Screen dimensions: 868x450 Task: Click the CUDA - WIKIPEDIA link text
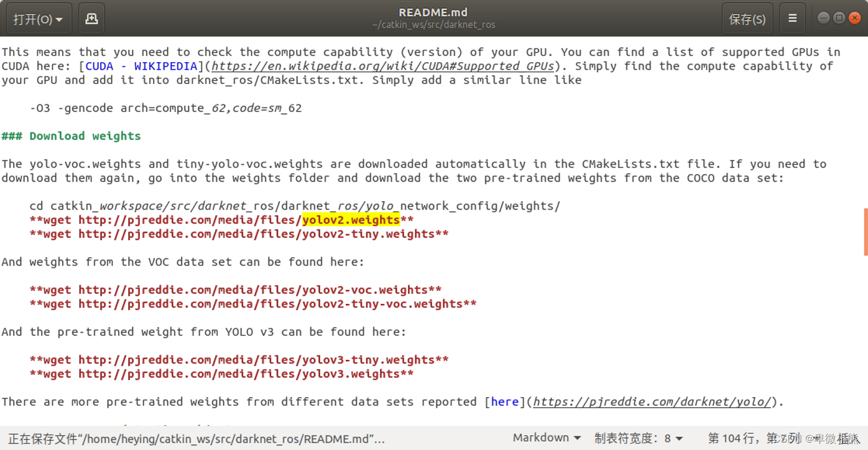click(141, 66)
